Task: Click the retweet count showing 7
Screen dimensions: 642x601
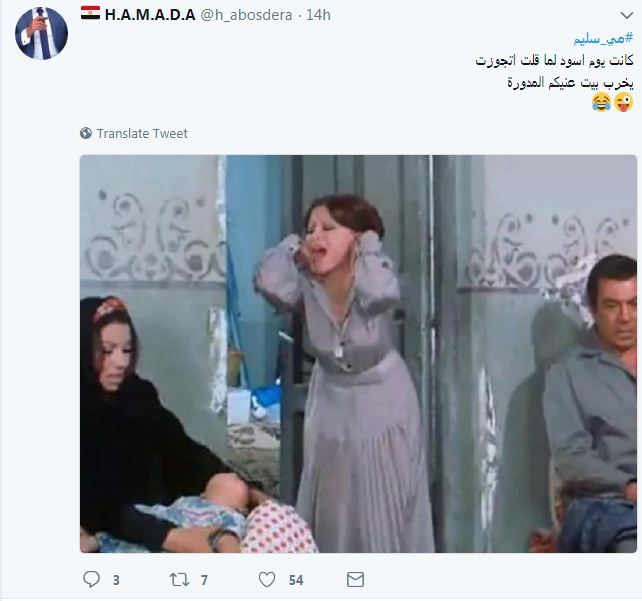Action: pyautogui.click(x=204, y=580)
